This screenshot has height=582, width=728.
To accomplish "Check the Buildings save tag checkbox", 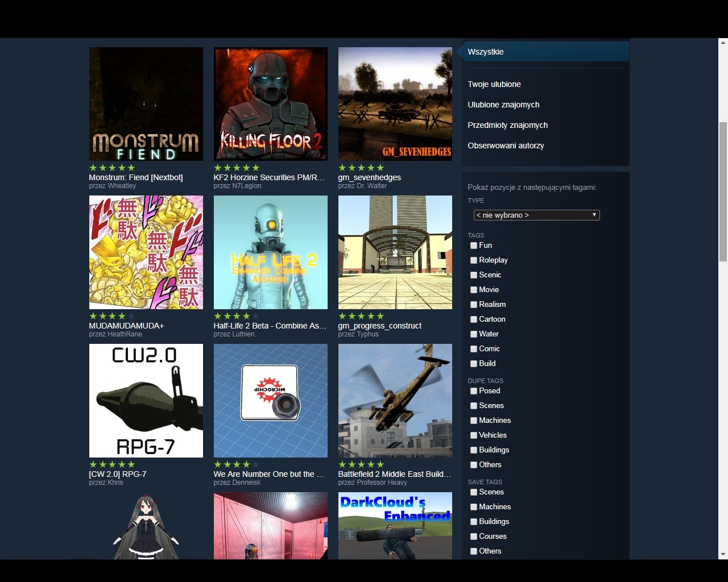I will pyautogui.click(x=474, y=522).
